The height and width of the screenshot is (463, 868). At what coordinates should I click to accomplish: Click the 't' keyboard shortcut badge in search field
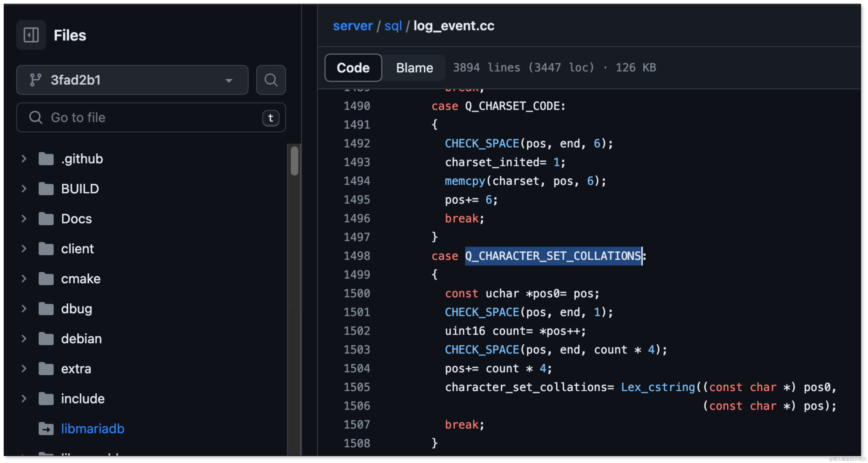pyautogui.click(x=271, y=118)
